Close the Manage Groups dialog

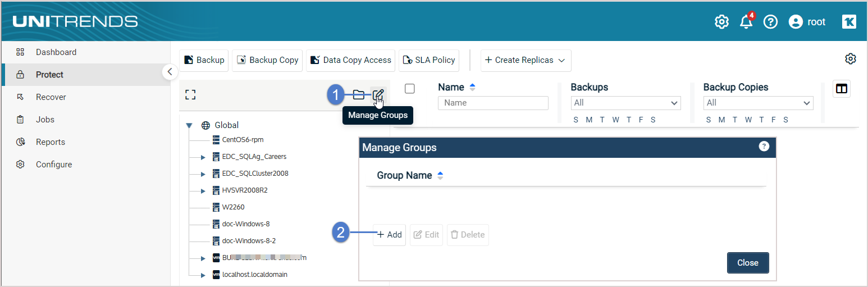[748, 263]
